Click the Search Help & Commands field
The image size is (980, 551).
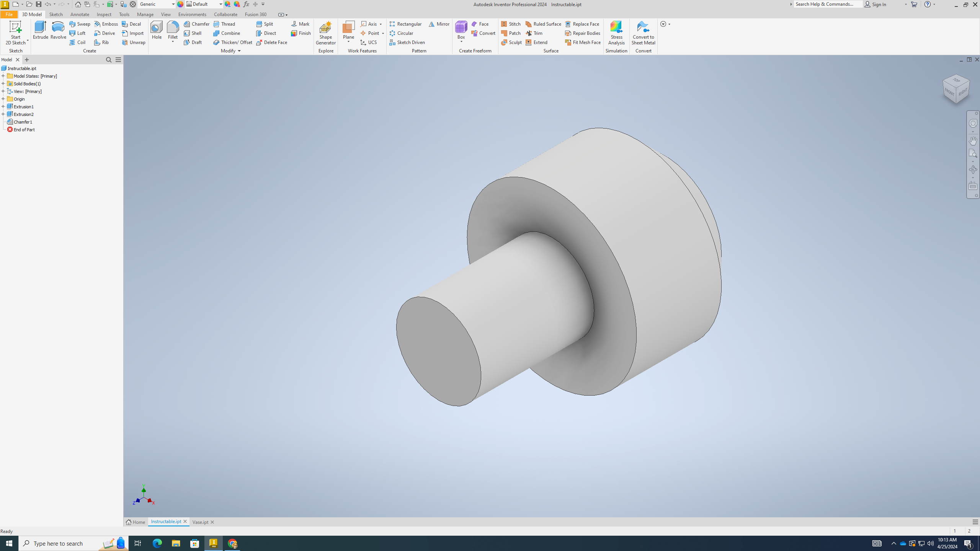pyautogui.click(x=828, y=4)
